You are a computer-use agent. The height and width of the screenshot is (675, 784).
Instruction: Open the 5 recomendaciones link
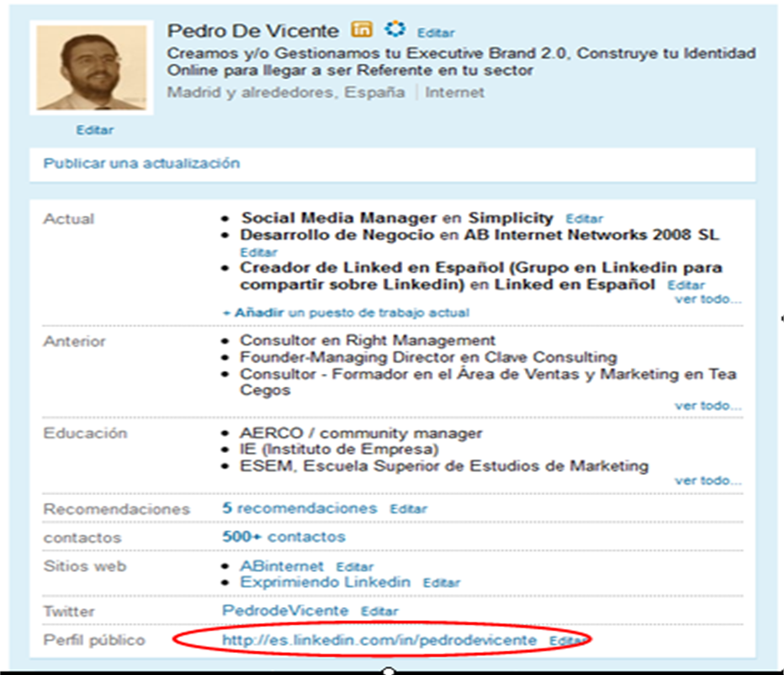coord(299,508)
